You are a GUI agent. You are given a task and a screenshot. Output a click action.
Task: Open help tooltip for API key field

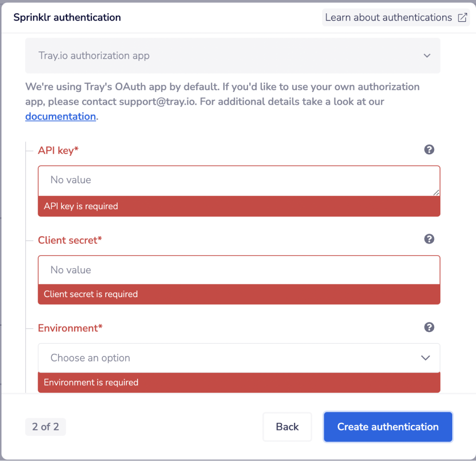pos(429,150)
